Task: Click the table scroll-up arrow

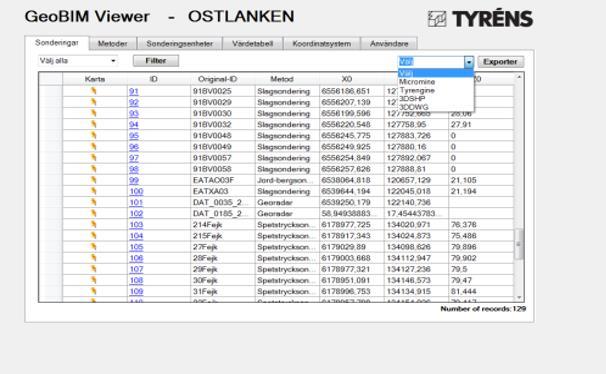Action: click(519, 77)
